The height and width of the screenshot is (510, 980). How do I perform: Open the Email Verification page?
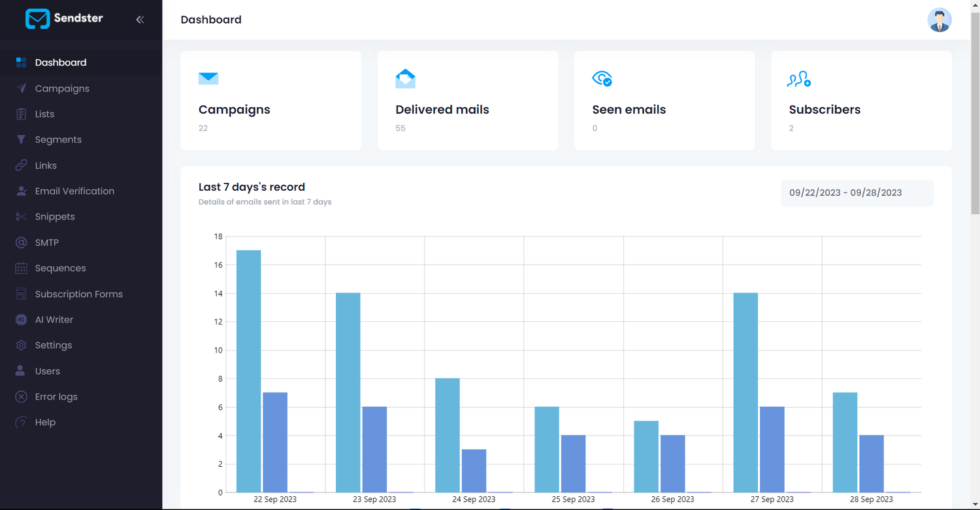pyautogui.click(x=22, y=191)
